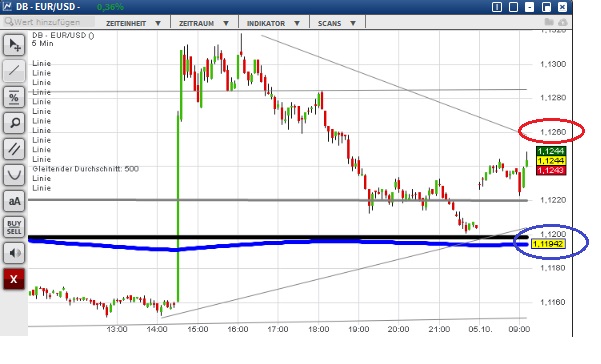Select the tall green 14:30 spike candle
Image resolution: width=601 pixels, height=364 pixels.
pyautogui.click(x=178, y=207)
